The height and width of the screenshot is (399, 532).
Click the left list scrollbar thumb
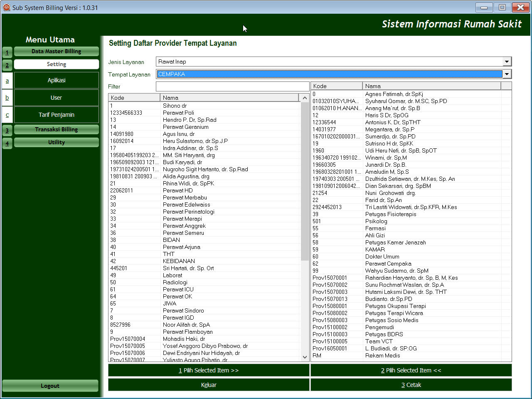coord(305,182)
